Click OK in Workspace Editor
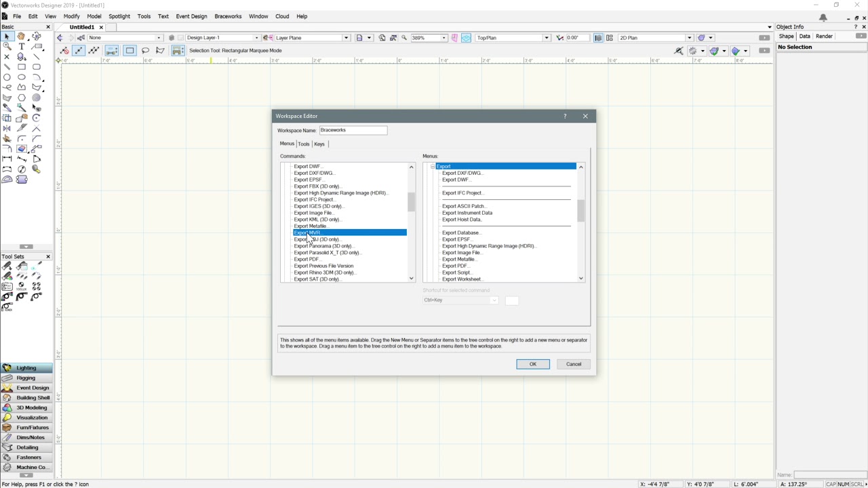Viewport: 868px width, 488px height. (533, 364)
